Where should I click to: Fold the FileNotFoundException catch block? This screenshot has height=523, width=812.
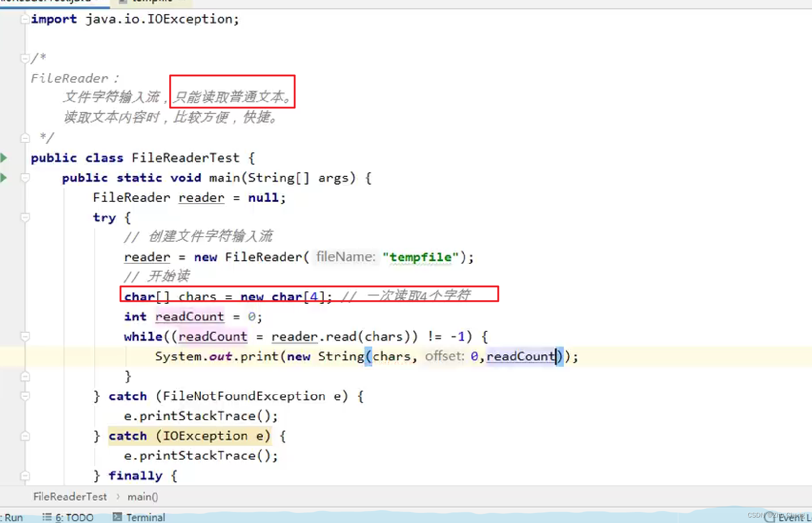click(x=25, y=396)
